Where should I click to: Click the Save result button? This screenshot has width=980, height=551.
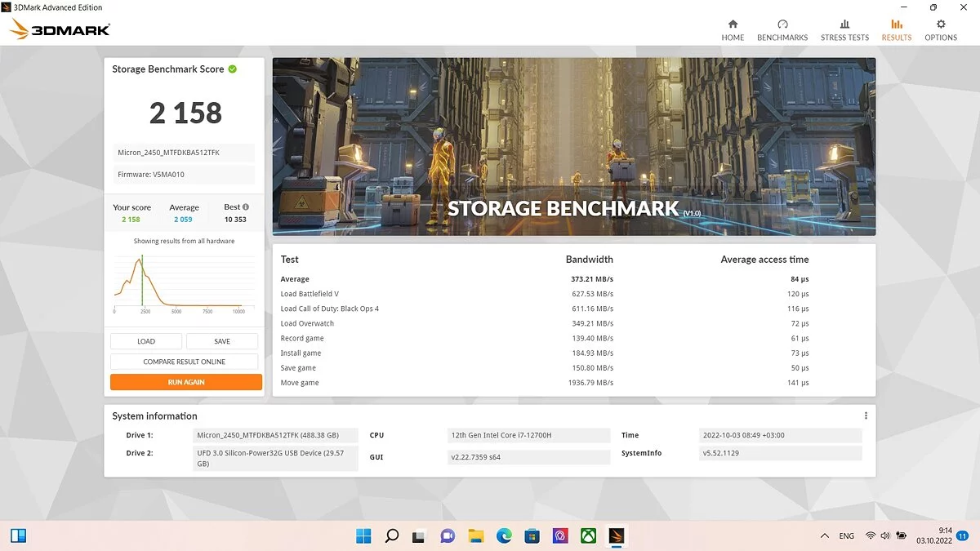(222, 341)
